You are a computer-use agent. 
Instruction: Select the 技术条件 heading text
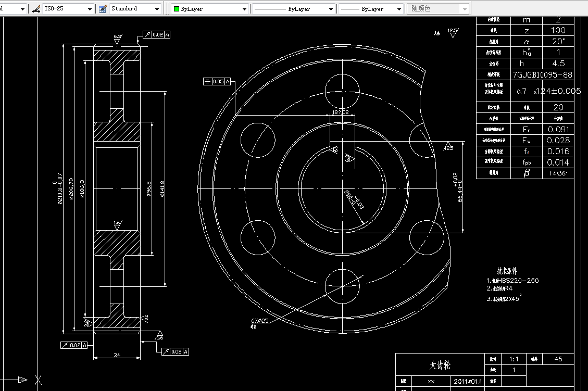(507, 271)
